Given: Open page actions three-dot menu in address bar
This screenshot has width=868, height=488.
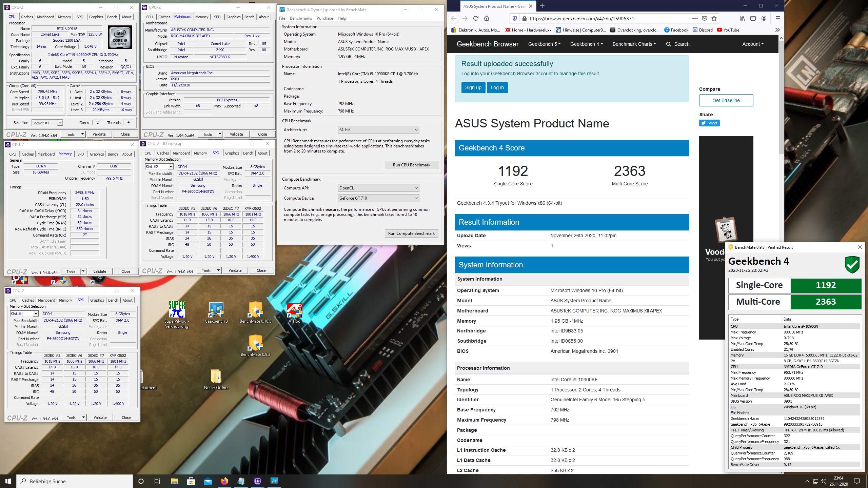Looking at the screenshot, I should [x=695, y=18].
